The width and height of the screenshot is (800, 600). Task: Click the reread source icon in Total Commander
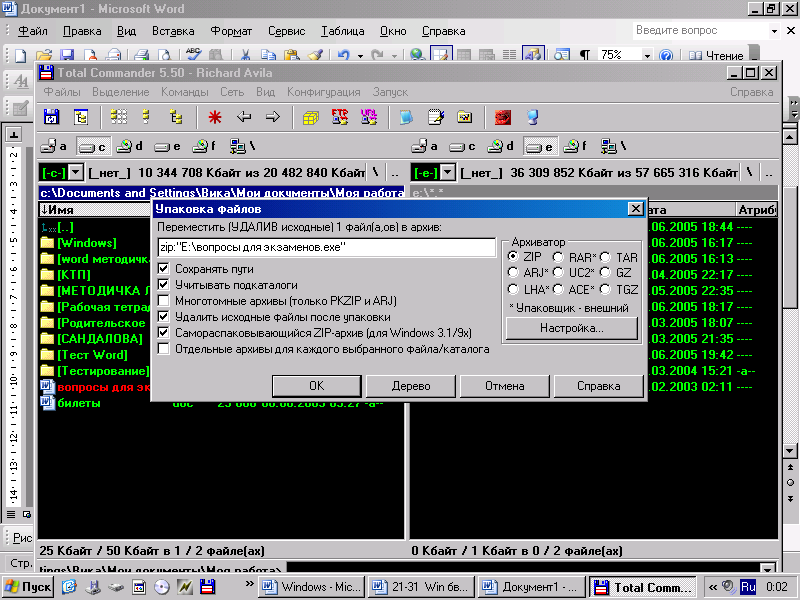(x=51, y=117)
